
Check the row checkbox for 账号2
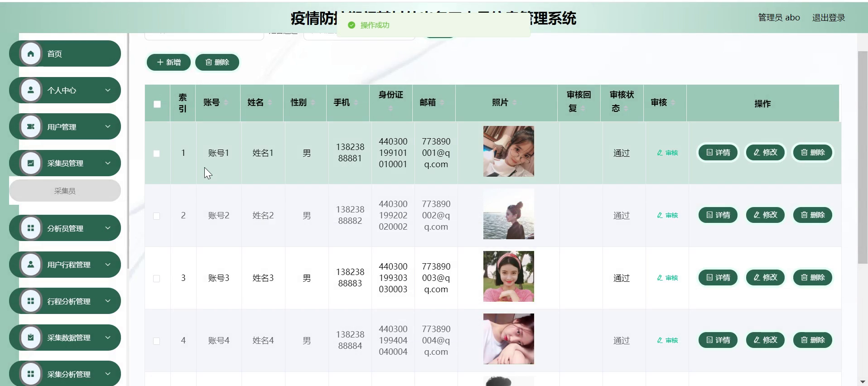(156, 216)
